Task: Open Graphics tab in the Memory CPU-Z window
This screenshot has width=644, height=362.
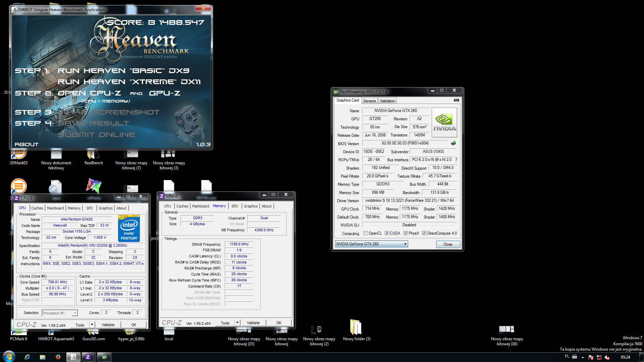Action: coord(251,206)
